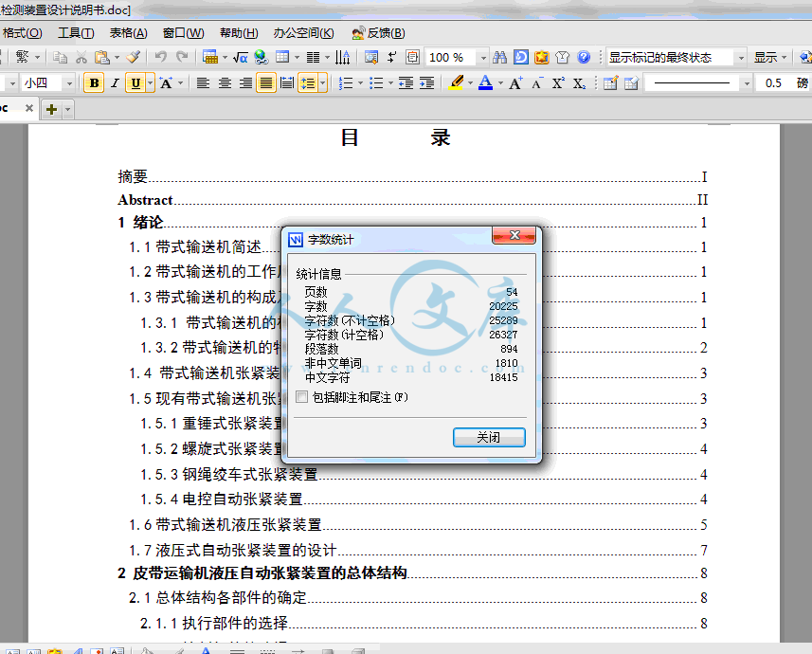Decrease font size with A- icon
The image size is (812, 654).
537,82
